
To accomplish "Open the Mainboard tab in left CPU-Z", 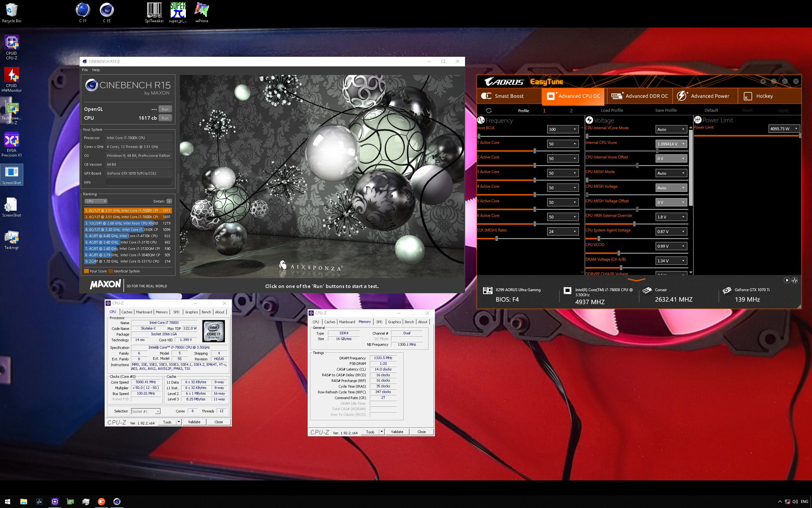I will (x=144, y=312).
